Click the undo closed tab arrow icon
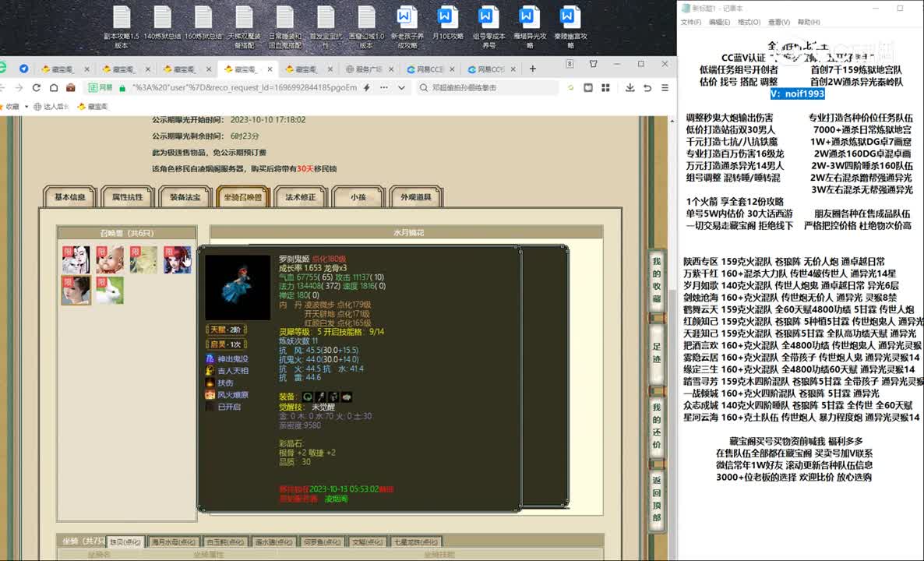 coord(647,88)
